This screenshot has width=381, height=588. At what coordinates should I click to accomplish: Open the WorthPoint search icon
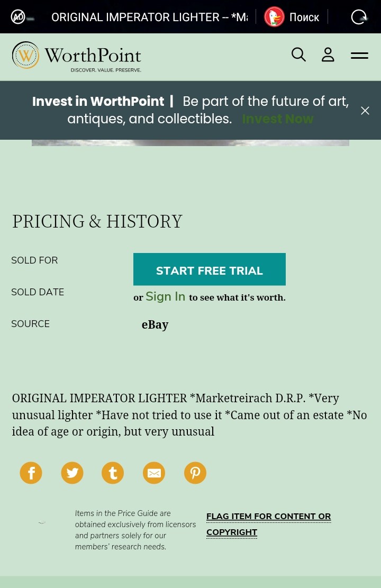(298, 55)
